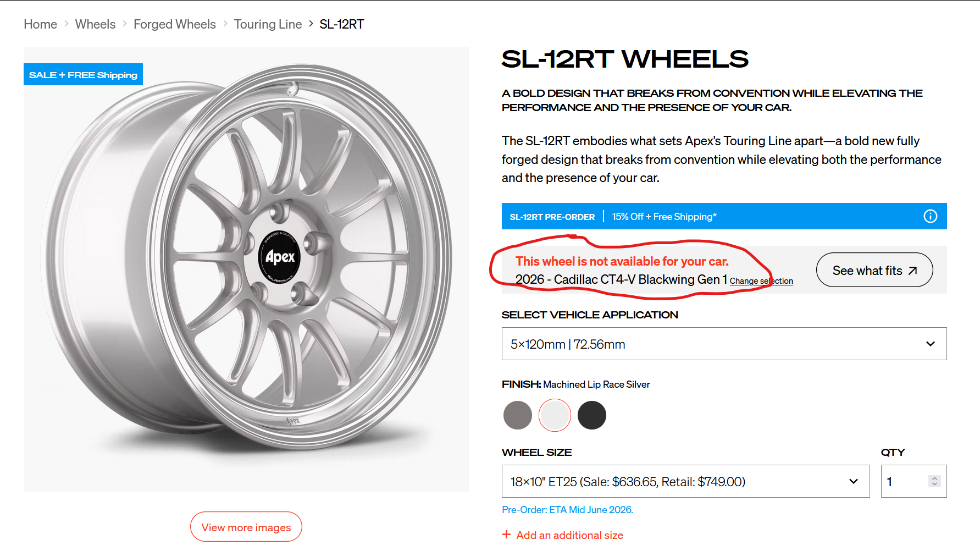Select the Machined Lip Race Silver swatch
Screen dimensions: 980x545
point(555,415)
